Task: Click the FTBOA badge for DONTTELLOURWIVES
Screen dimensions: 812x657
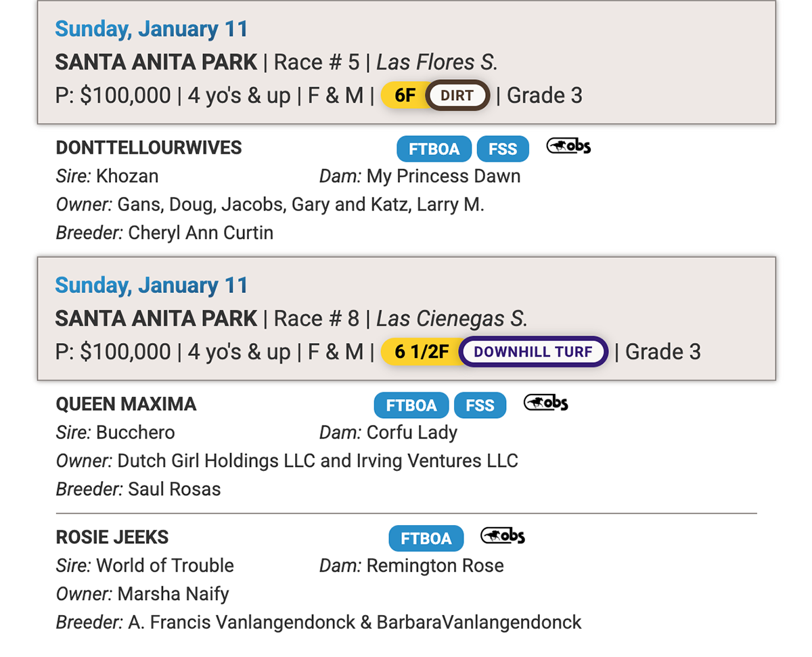Action: tap(434, 149)
